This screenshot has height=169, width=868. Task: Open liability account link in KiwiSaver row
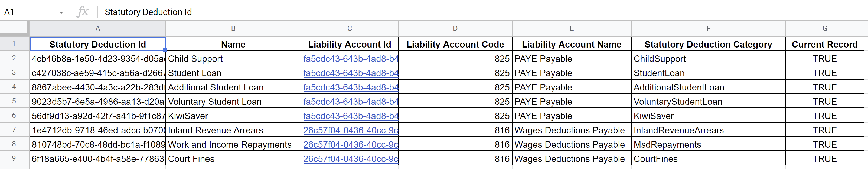click(x=350, y=116)
